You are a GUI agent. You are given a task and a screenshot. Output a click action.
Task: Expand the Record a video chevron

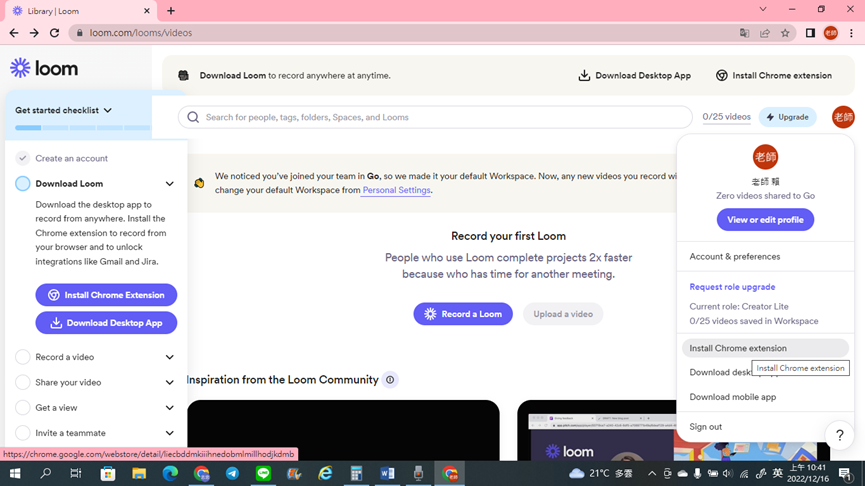click(x=170, y=357)
